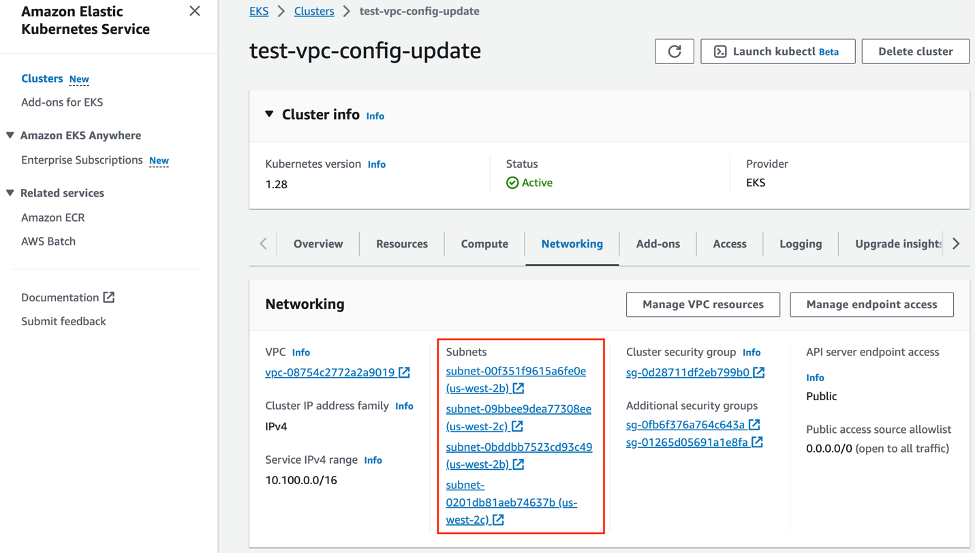Screen dimensions: 977x554
Task: Click the 0.0.0.0/0 allowlist value
Action: [x=829, y=449]
